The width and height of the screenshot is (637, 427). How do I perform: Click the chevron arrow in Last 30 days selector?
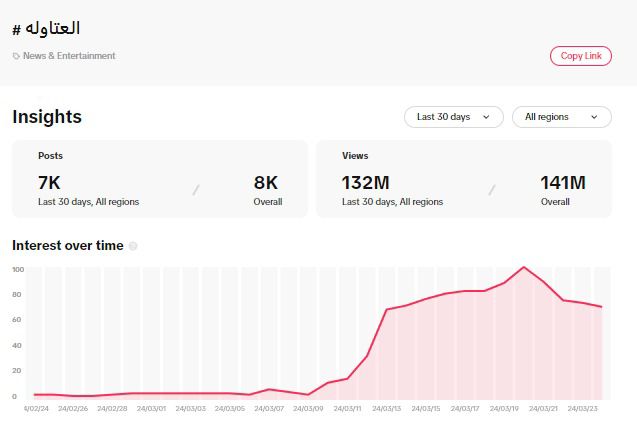[x=486, y=117]
